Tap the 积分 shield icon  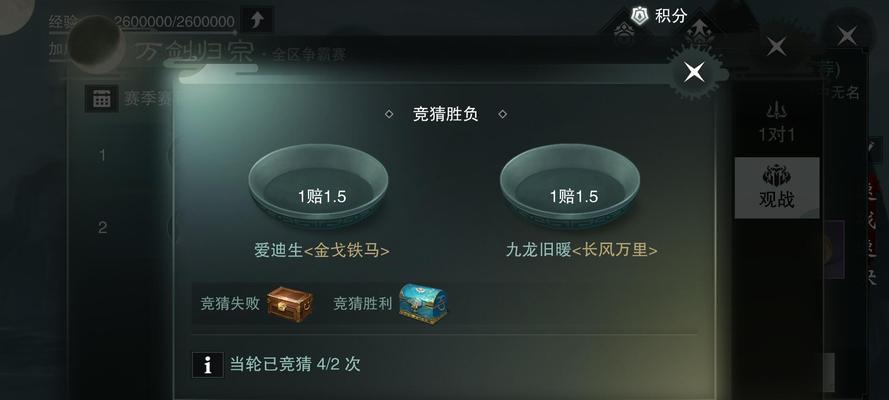point(640,16)
